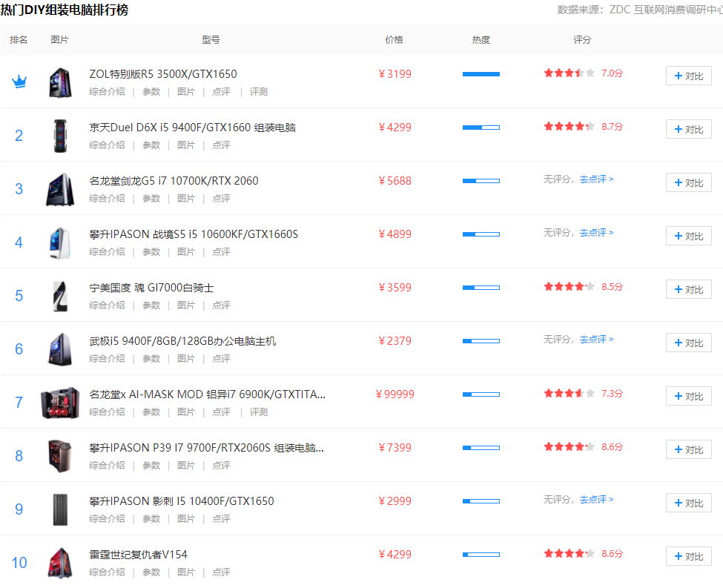Click 去点评 for 武极i5 9400F
The image size is (723, 588).
pyautogui.click(x=596, y=340)
